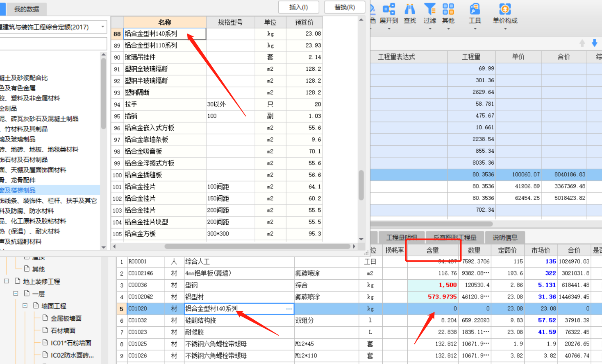
Task: Click the 替换(R) button
Action: pos(345,7)
